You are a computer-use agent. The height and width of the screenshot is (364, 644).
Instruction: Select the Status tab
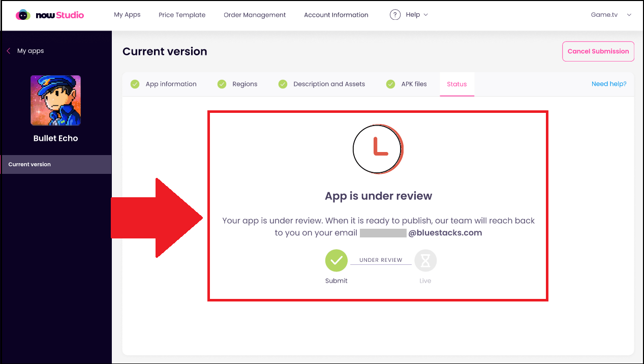click(457, 84)
